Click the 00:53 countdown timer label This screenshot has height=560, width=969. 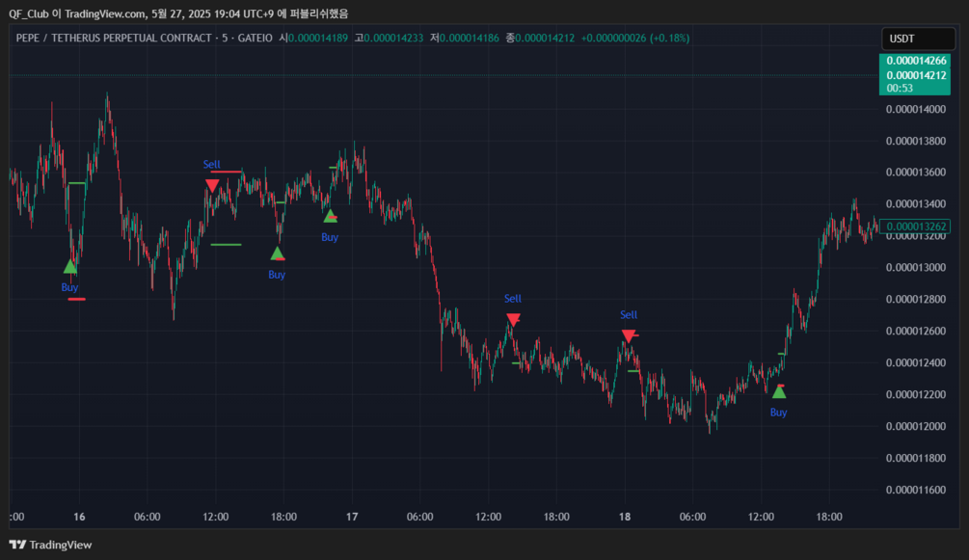900,88
